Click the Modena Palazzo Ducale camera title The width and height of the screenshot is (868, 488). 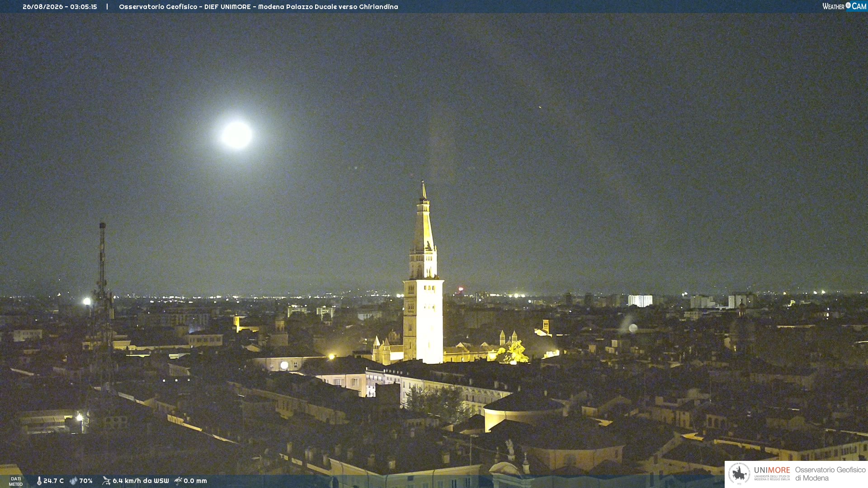pos(259,7)
